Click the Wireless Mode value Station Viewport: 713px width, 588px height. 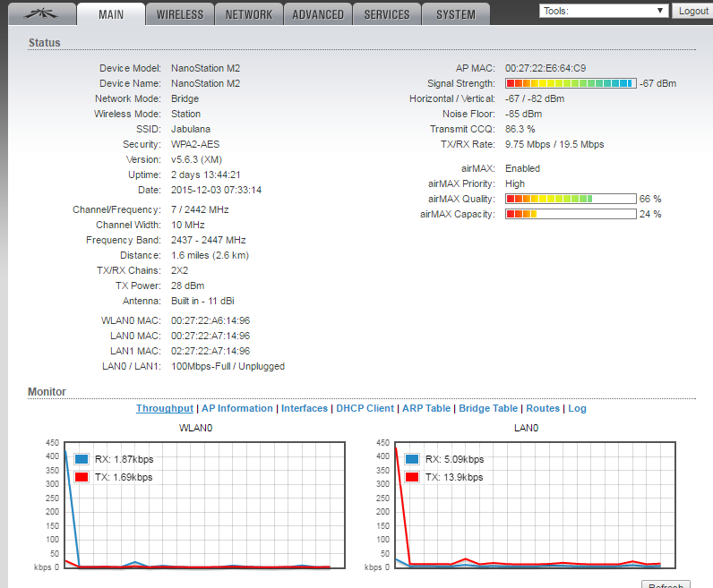(185, 114)
